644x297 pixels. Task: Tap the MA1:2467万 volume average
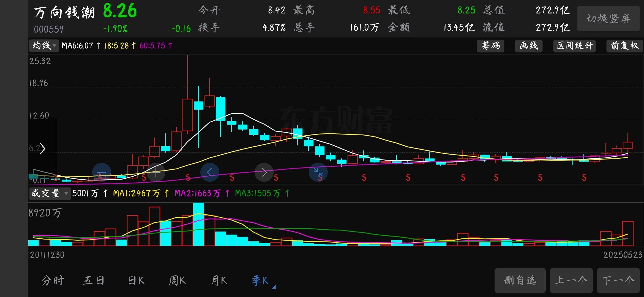pos(137,193)
